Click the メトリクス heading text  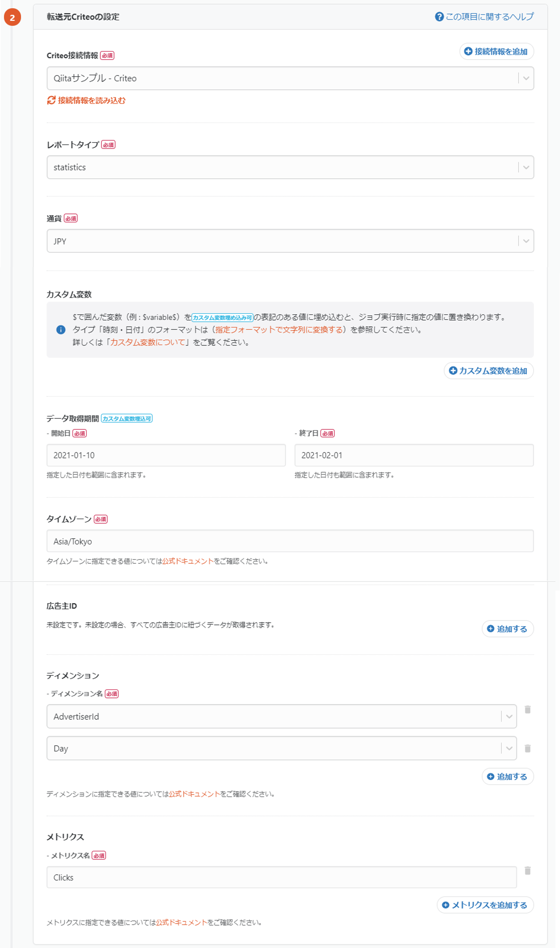65,837
